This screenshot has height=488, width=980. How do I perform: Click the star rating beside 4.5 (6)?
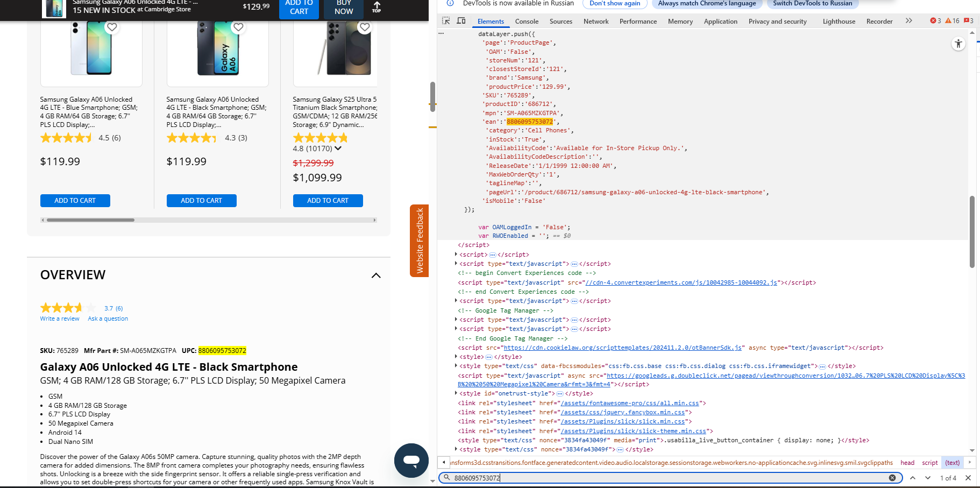(67, 138)
